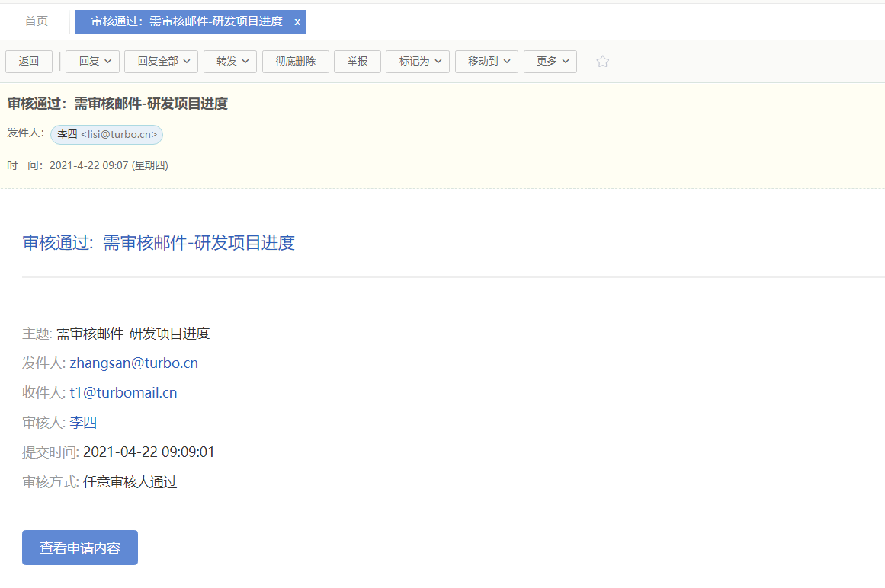Open the zhangsan@turbo.cn sender link

point(133,363)
